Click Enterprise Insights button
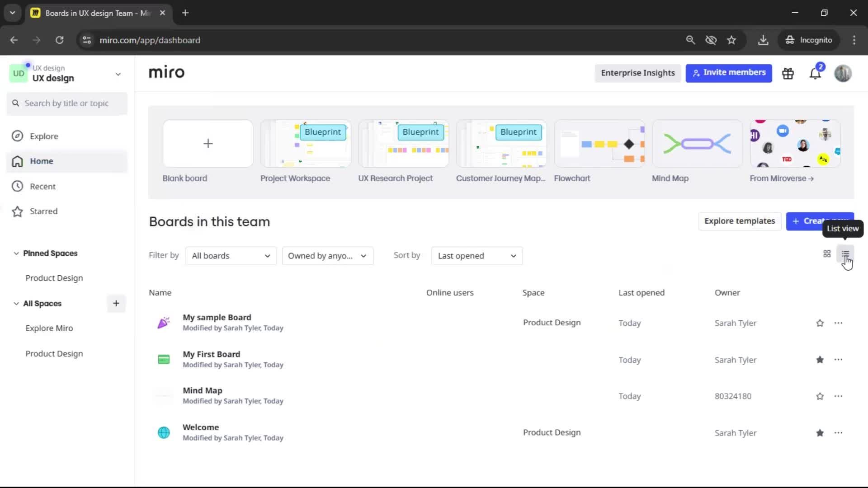Image resolution: width=868 pixels, height=488 pixels. pos(637,73)
